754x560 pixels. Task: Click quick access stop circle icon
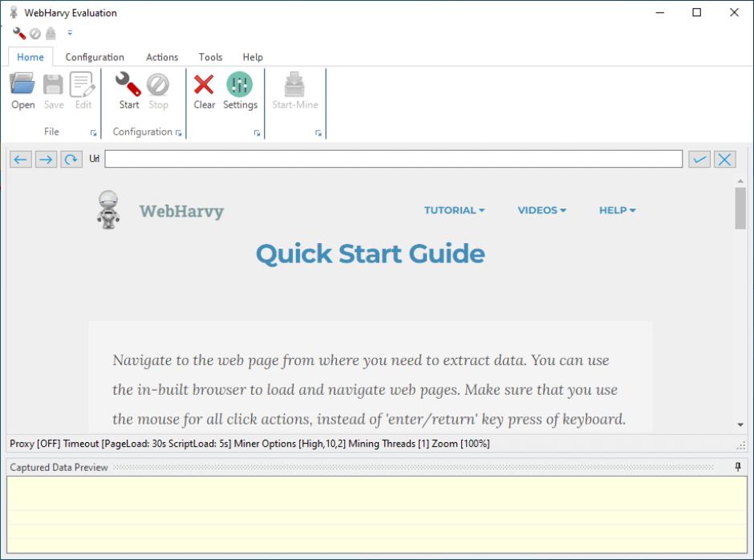(x=35, y=34)
